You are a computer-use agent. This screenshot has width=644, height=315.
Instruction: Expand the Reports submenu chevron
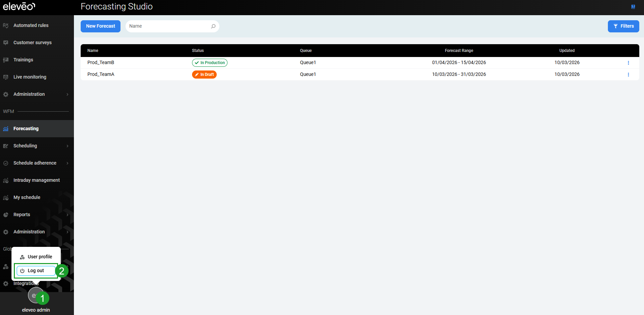click(68, 215)
